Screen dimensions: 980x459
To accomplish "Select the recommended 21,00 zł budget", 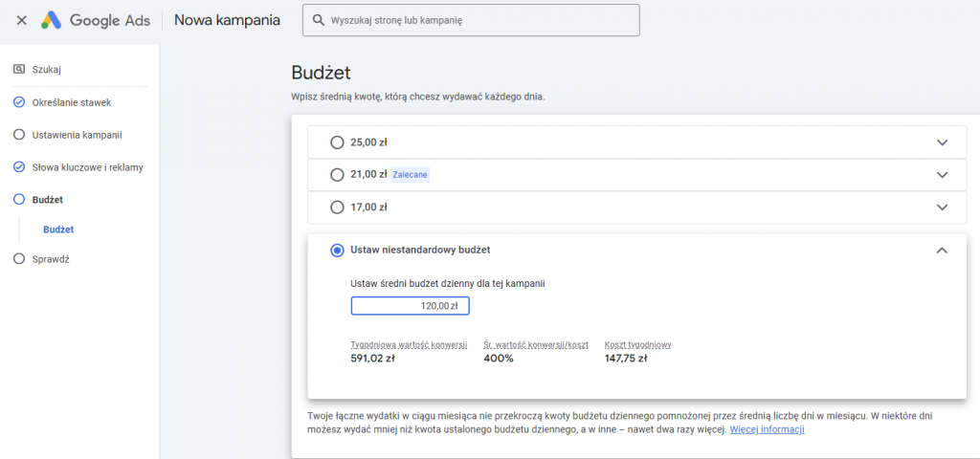I will [336, 175].
